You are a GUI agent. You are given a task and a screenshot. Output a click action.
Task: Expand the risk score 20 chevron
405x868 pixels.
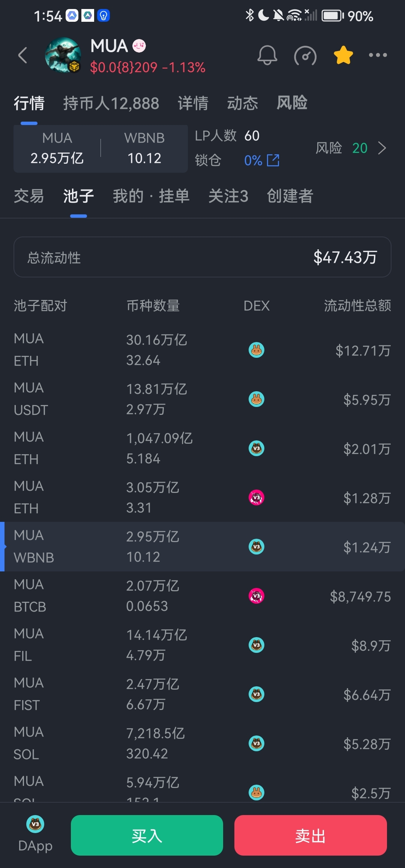tap(382, 148)
